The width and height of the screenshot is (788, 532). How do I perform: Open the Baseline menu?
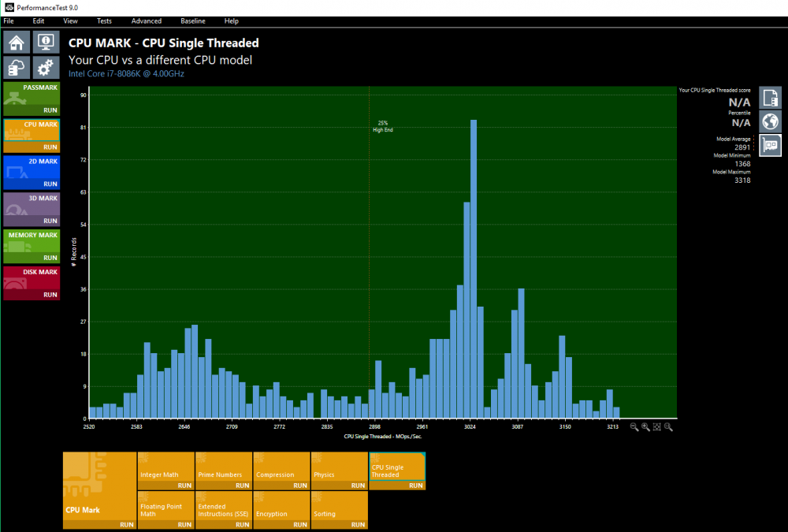click(192, 21)
